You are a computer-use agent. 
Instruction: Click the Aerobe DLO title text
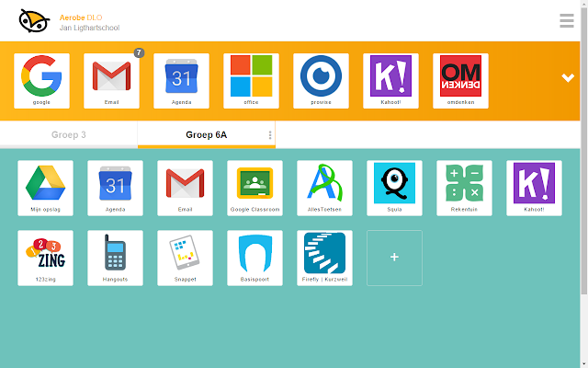pos(81,17)
